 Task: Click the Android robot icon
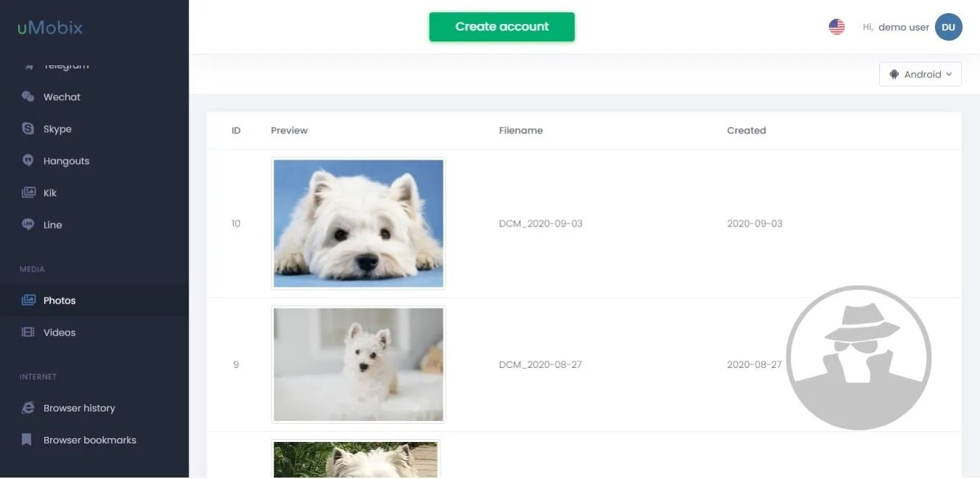894,74
